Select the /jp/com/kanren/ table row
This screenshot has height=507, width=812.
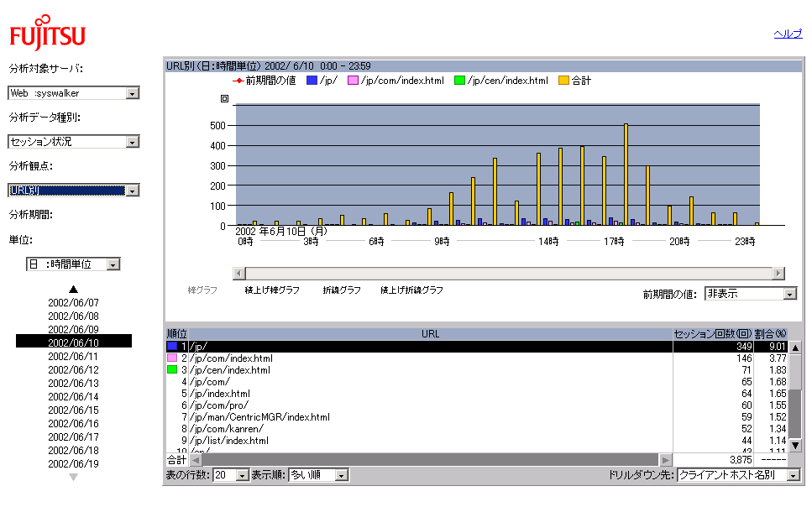[x=476, y=429]
